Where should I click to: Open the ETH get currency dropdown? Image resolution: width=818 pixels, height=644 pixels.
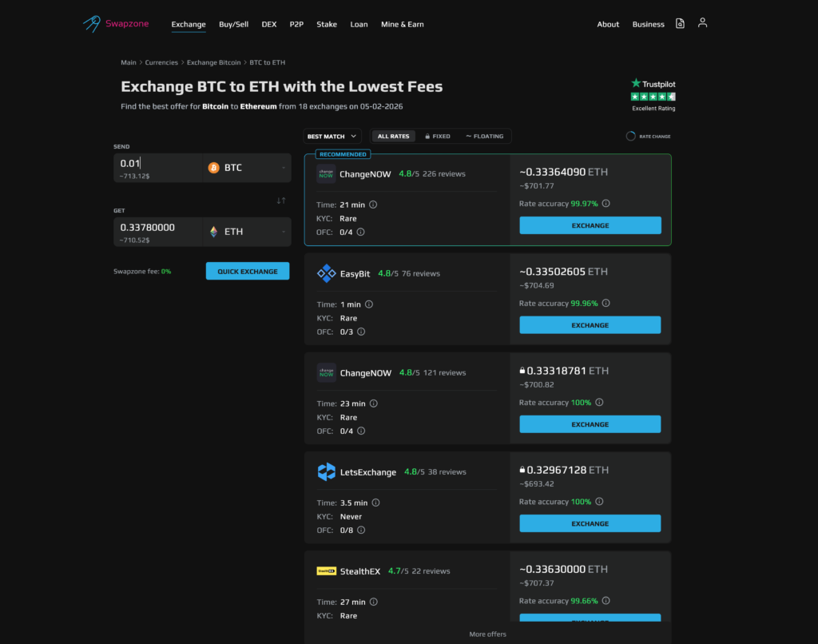(246, 232)
